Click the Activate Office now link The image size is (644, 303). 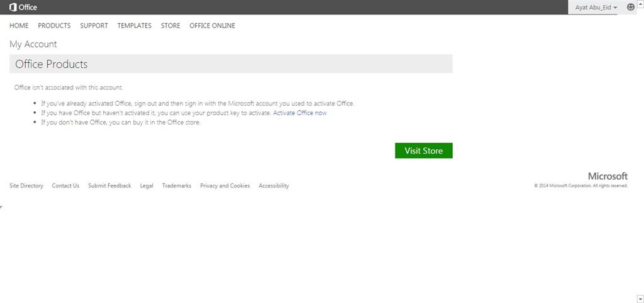[x=300, y=113]
